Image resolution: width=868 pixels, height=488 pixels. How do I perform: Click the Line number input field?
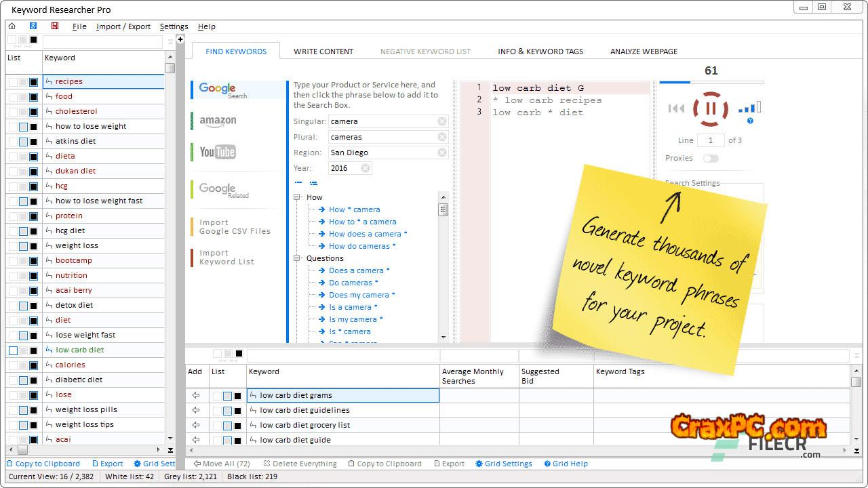[711, 140]
